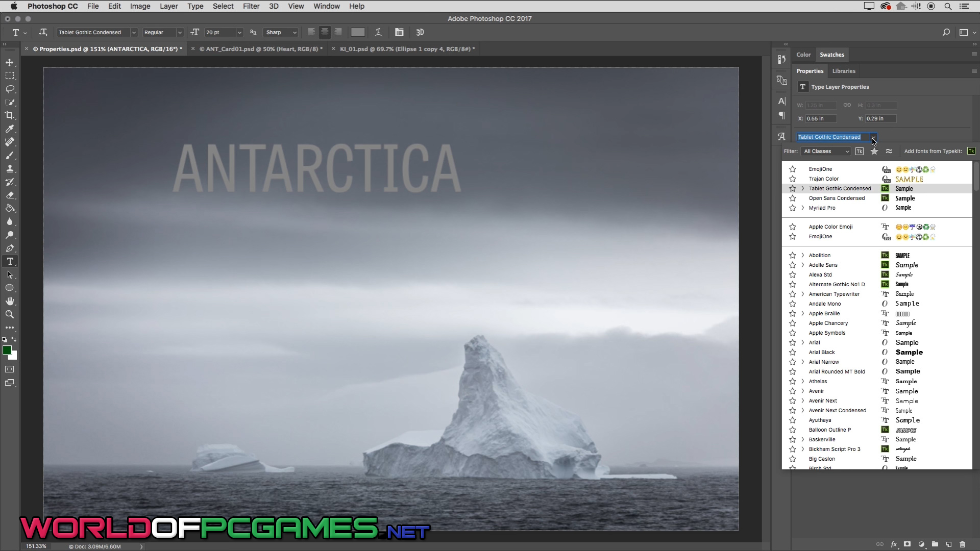
Task: Toggle Typekit fonts filter button
Action: click(x=860, y=151)
